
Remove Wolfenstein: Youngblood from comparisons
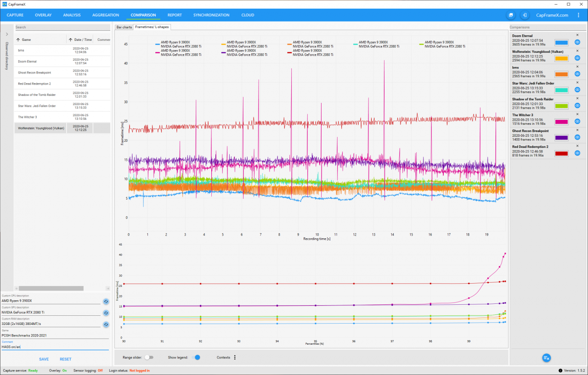577,51
